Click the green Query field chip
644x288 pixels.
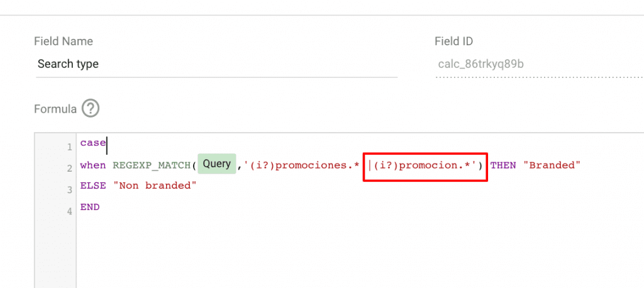[217, 164]
